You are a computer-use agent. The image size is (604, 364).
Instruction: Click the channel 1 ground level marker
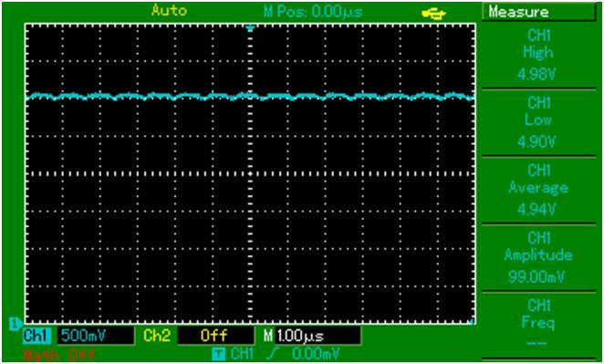point(16,323)
